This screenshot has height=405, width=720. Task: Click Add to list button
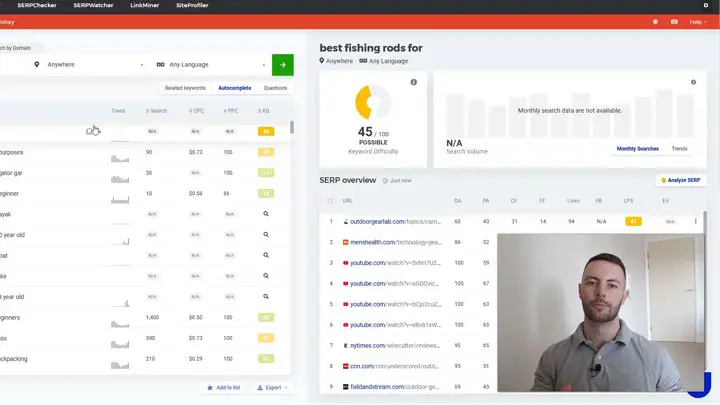(223, 387)
